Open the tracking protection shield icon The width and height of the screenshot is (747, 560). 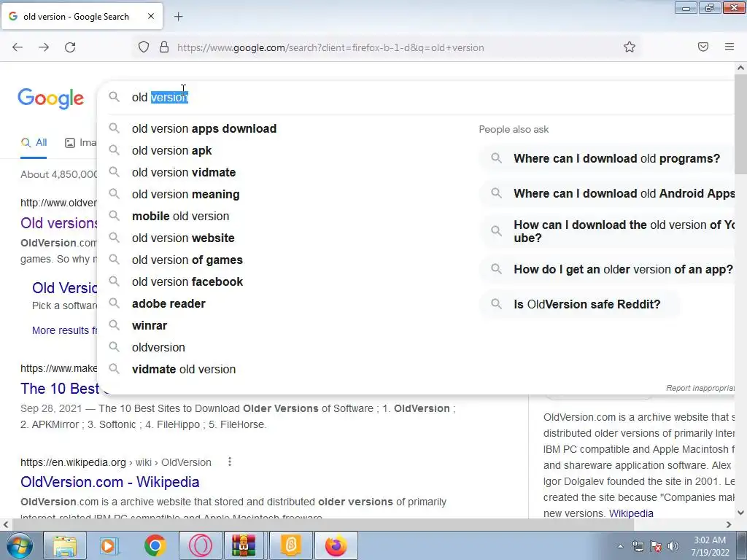click(144, 47)
